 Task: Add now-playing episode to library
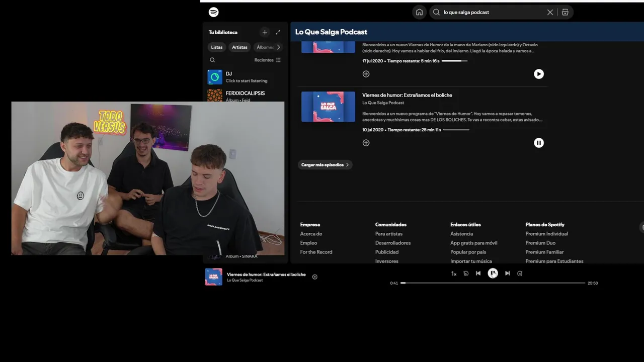[315, 277]
